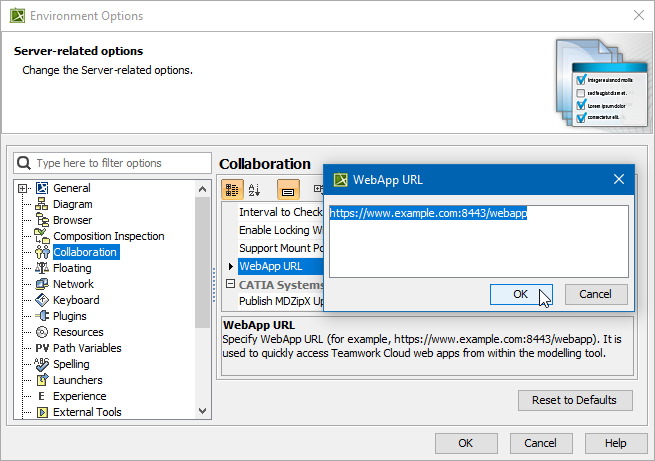Image resolution: width=655 pixels, height=461 pixels.
Task: Collapse the CATIA Systems group
Action: (x=230, y=284)
